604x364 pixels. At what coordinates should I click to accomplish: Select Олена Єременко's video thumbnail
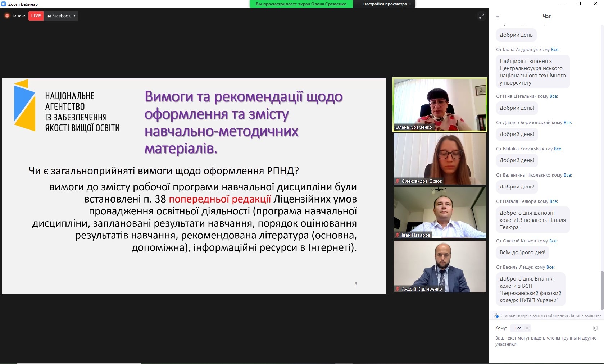pyautogui.click(x=440, y=104)
